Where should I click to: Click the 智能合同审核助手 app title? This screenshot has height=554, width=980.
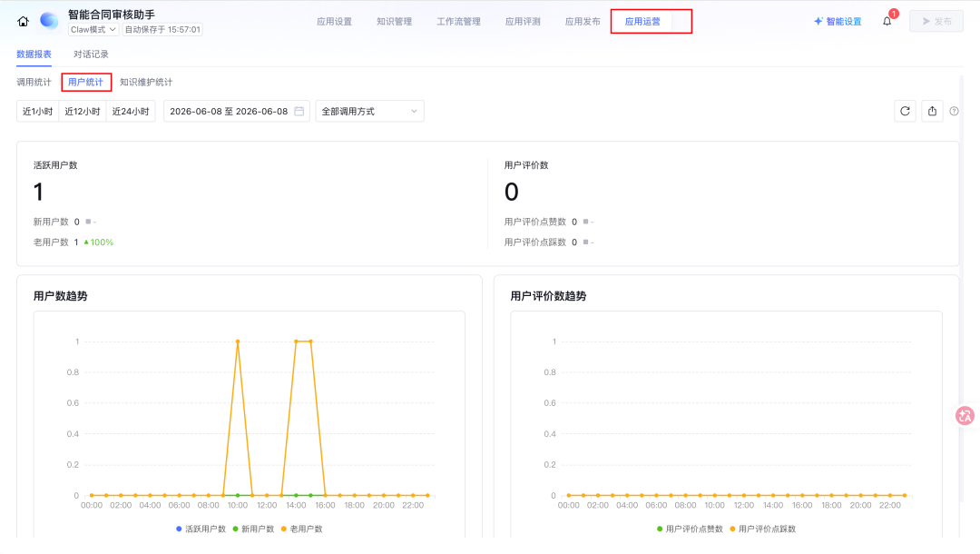point(112,14)
